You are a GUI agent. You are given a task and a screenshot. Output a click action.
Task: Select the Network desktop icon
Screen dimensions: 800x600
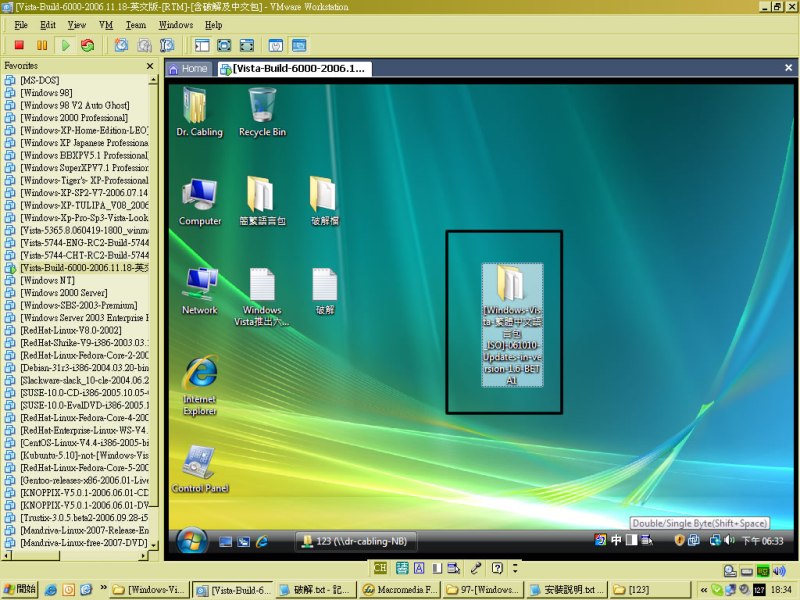click(x=200, y=291)
